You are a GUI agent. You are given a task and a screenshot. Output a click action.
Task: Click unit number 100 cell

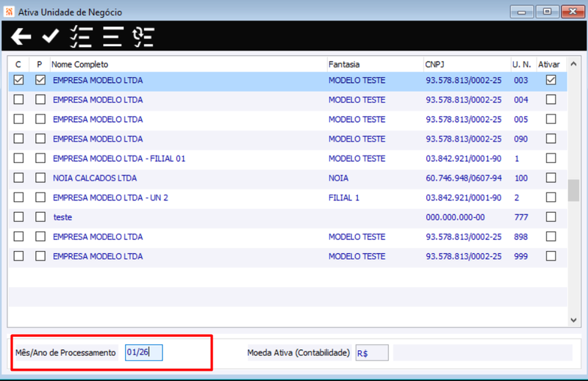(521, 178)
